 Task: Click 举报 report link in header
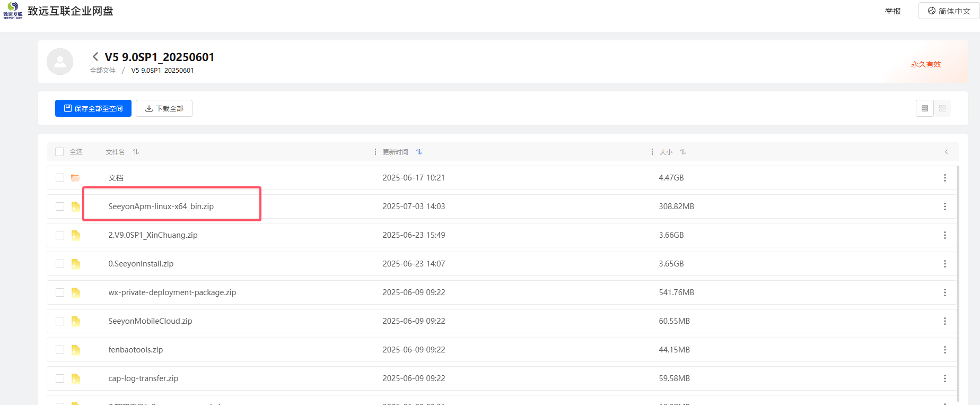pyautogui.click(x=893, y=11)
